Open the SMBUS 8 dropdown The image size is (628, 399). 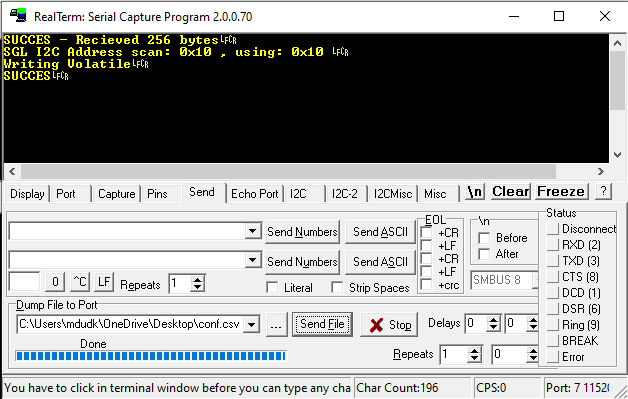coord(504,280)
